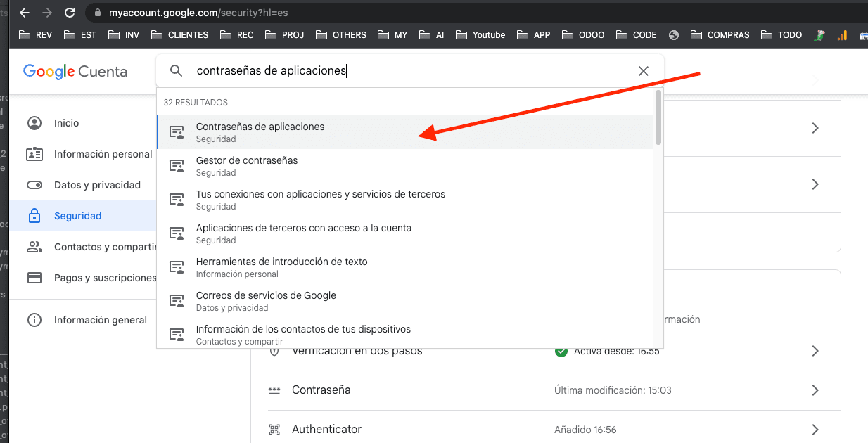Open Información personal in the sidebar
This screenshot has width=868, height=443.
coord(103,154)
